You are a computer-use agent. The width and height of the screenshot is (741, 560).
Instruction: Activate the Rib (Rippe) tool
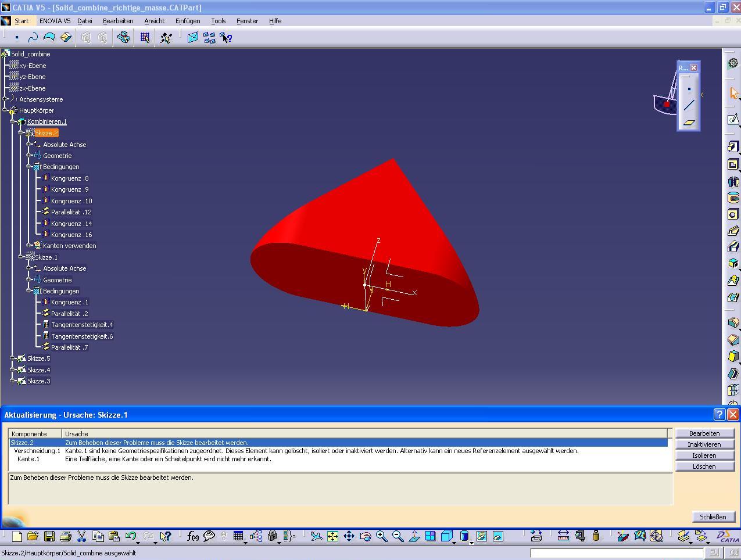click(733, 231)
